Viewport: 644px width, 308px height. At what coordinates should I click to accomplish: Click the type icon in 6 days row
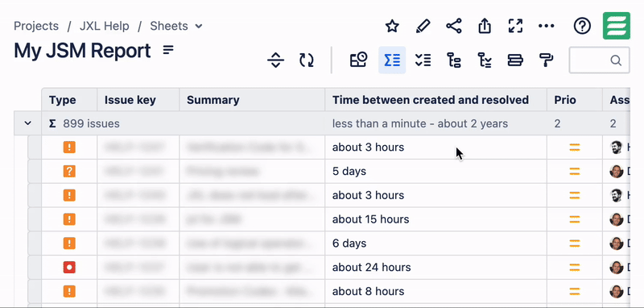tap(69, 243)
